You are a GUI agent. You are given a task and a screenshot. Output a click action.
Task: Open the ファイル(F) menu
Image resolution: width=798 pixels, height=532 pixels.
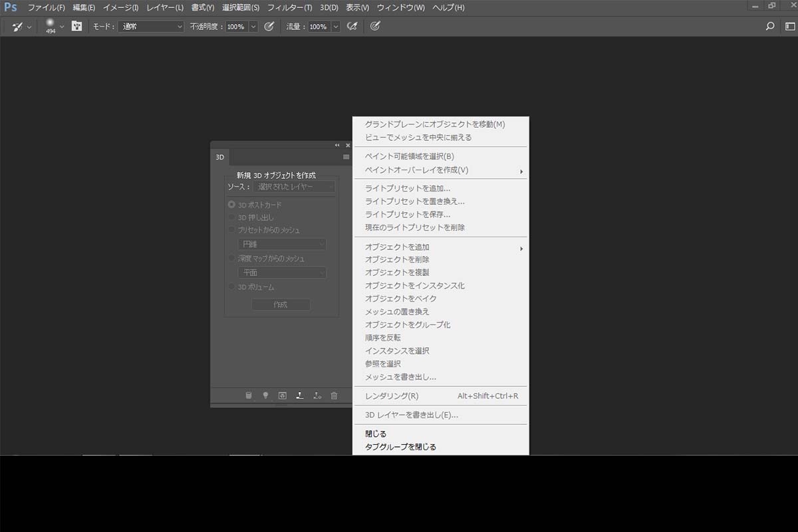[x=46, y=7]
